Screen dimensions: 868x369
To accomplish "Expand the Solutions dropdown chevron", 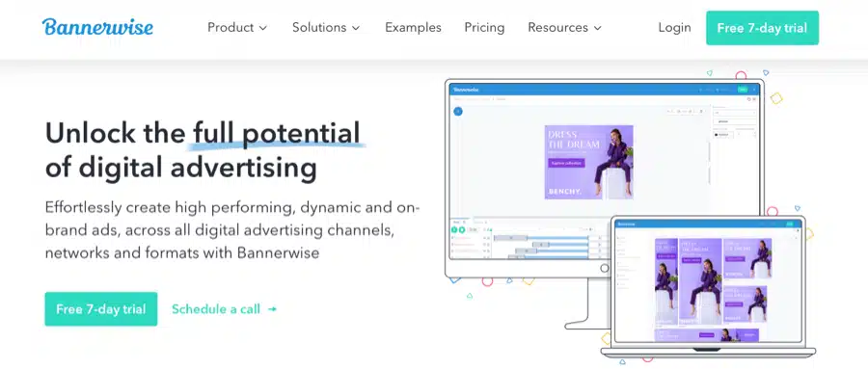I will (356, 28).
